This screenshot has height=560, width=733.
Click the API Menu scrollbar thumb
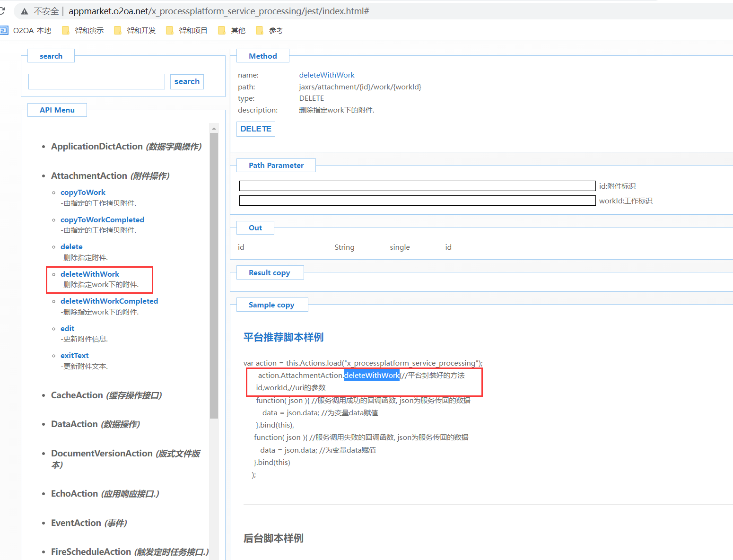(214, 276)
